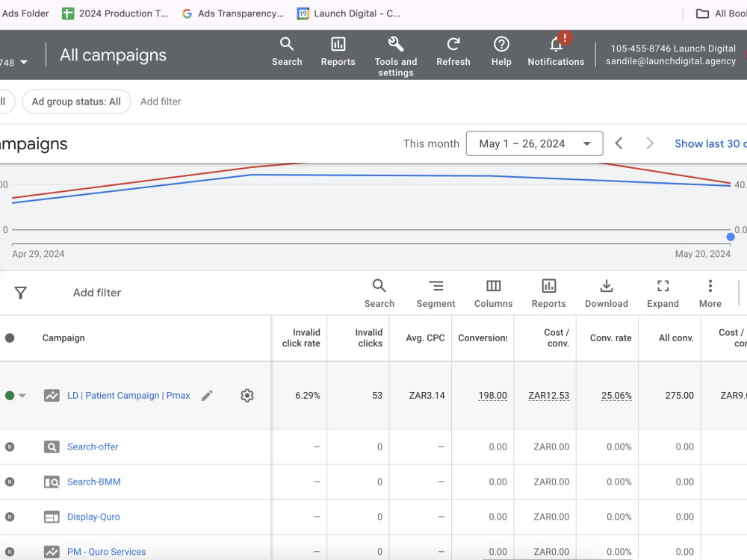Click blue data point at chart end
This screenshot has width=747, height=560.
[731, 237]
